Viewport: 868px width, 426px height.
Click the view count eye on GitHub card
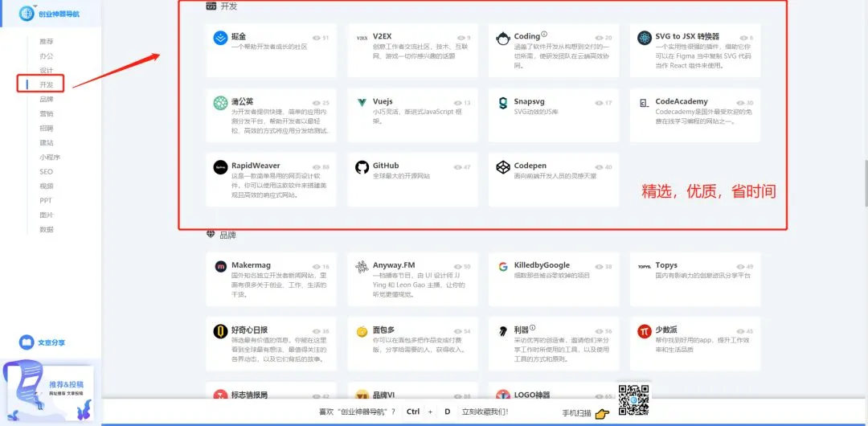pos(457,167)
